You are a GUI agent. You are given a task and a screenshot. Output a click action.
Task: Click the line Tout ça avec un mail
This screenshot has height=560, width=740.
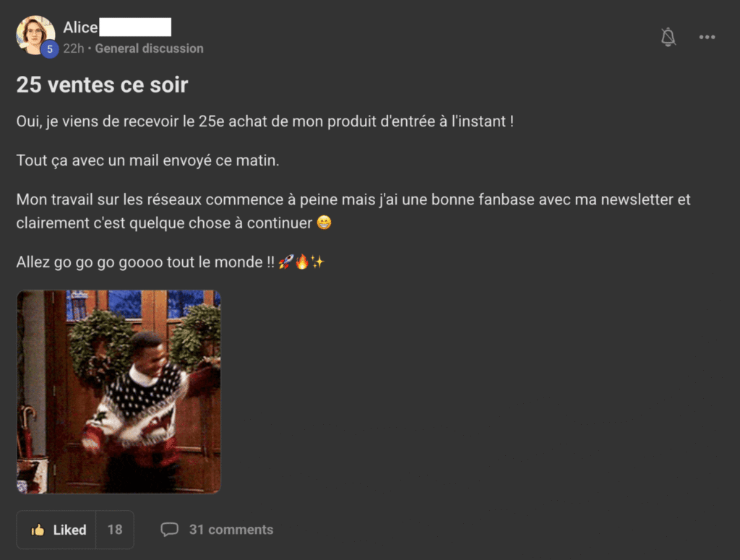147,161
